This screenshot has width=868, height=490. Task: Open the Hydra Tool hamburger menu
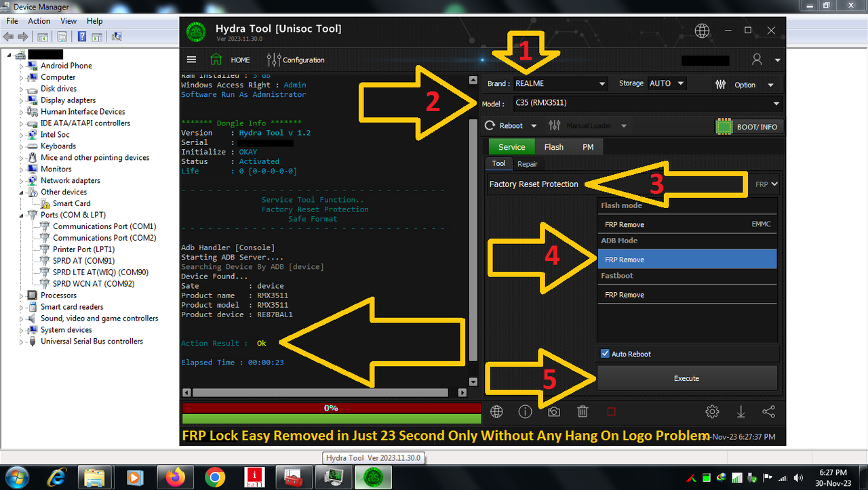(x=191, y=60)
